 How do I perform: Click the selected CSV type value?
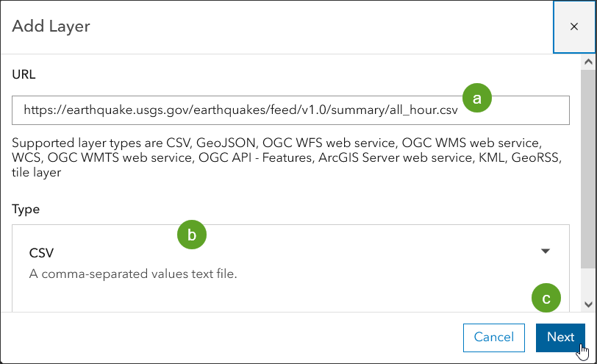click(x=42, y=253)
